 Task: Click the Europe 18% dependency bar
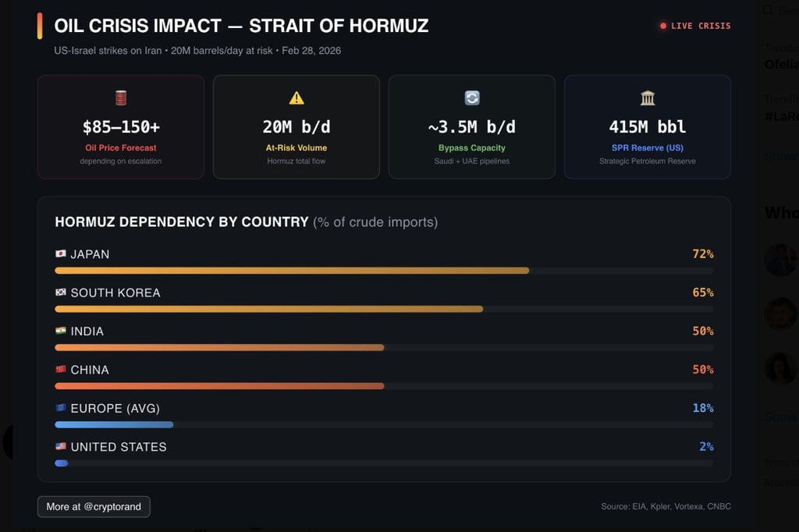[114, 424]
